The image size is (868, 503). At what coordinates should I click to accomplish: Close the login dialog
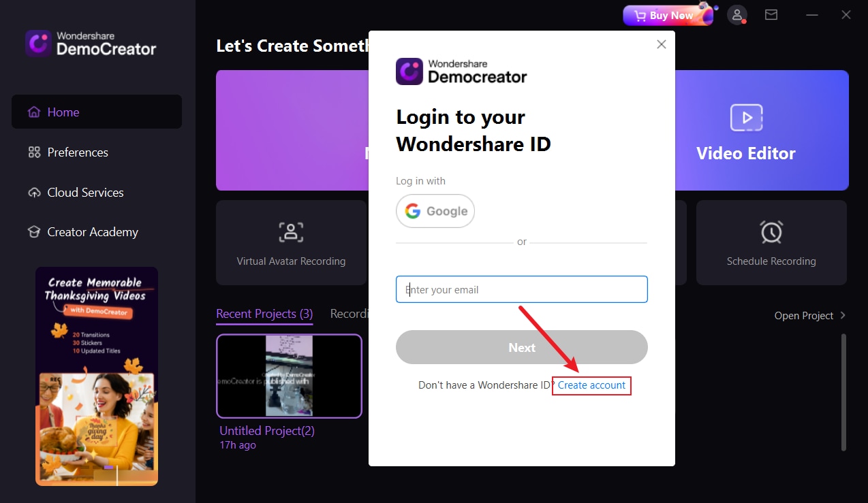tap(661, 44)
